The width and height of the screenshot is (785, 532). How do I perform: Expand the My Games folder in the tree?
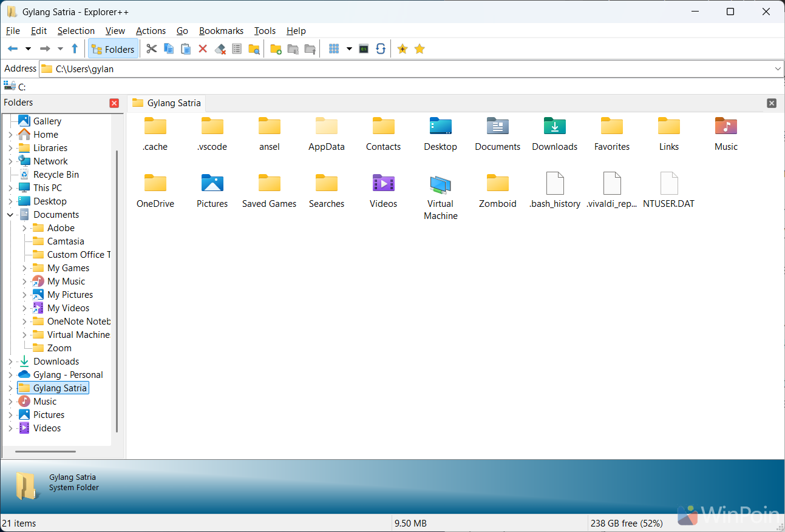pyautogui.click(x=24, y=268)
